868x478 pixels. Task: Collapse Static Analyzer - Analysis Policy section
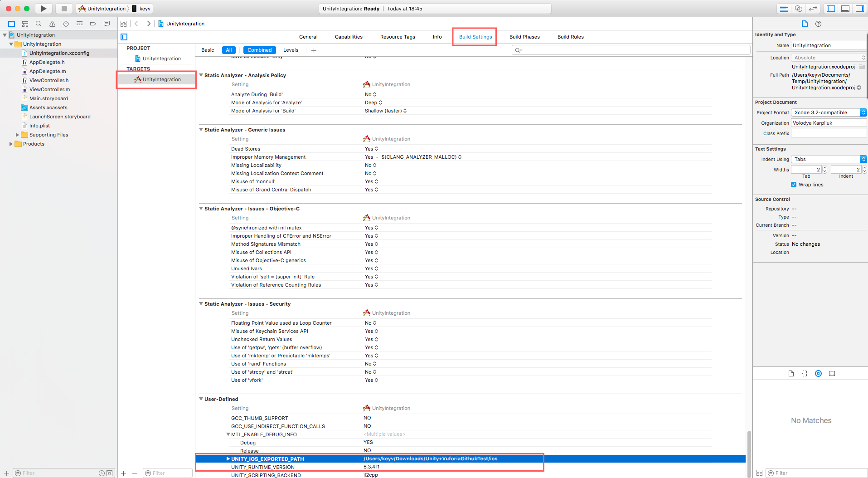click(x=201, y=75)
